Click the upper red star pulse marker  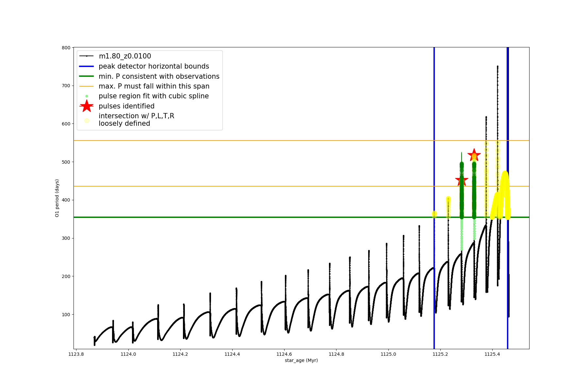[474, 155]
